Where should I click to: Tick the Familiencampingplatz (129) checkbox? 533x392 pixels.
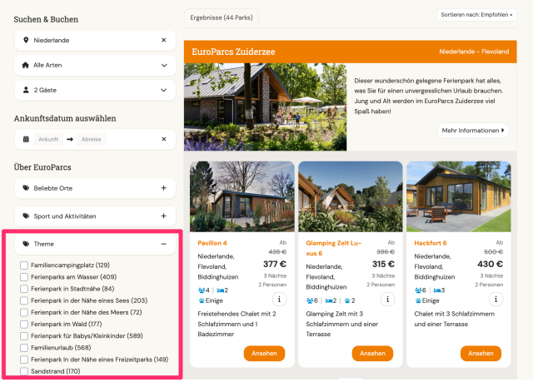(x=24, y=265)
